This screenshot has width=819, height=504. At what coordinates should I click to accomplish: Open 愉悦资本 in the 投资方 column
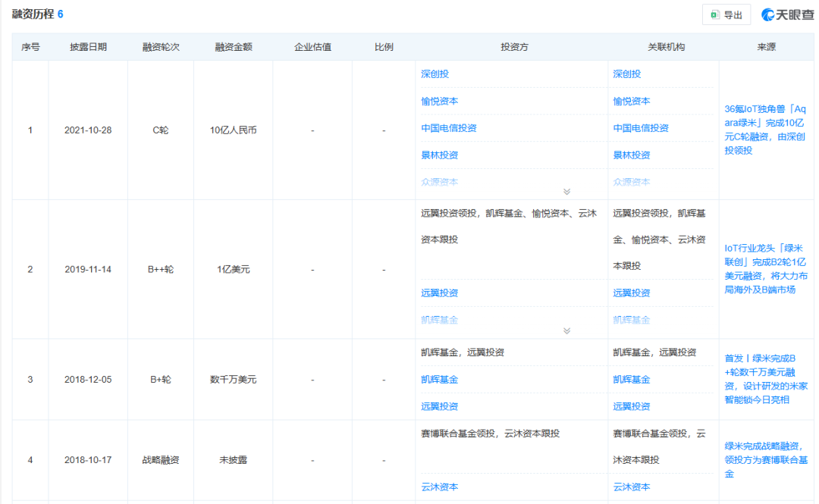coord(440,102)
